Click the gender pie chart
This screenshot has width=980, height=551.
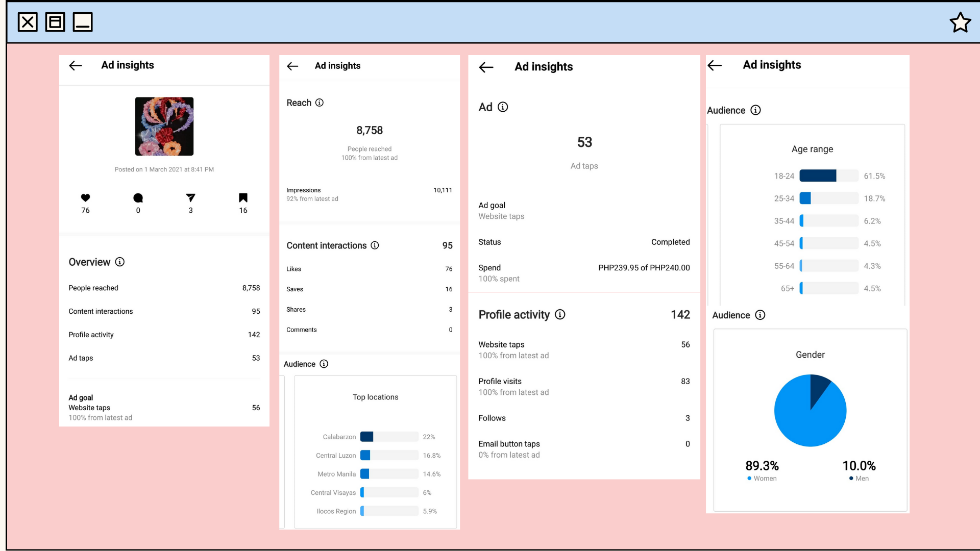coord(810,411)
